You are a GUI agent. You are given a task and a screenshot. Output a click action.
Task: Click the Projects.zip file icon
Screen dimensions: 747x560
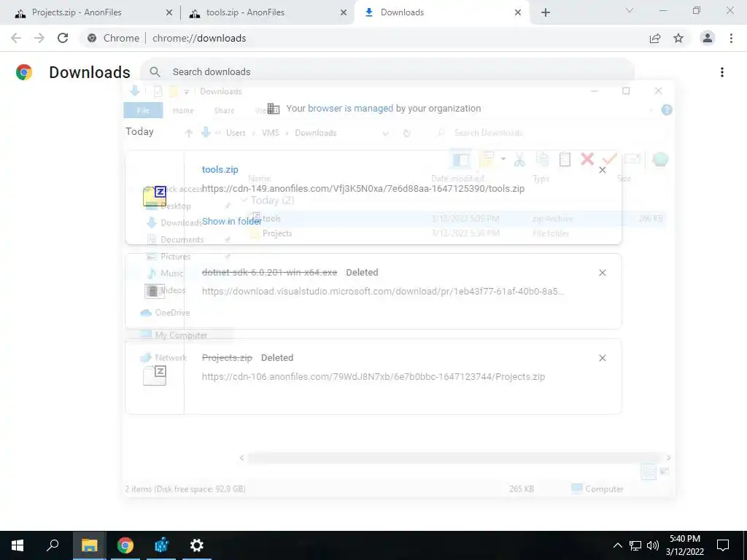click(x=155, y=376)
